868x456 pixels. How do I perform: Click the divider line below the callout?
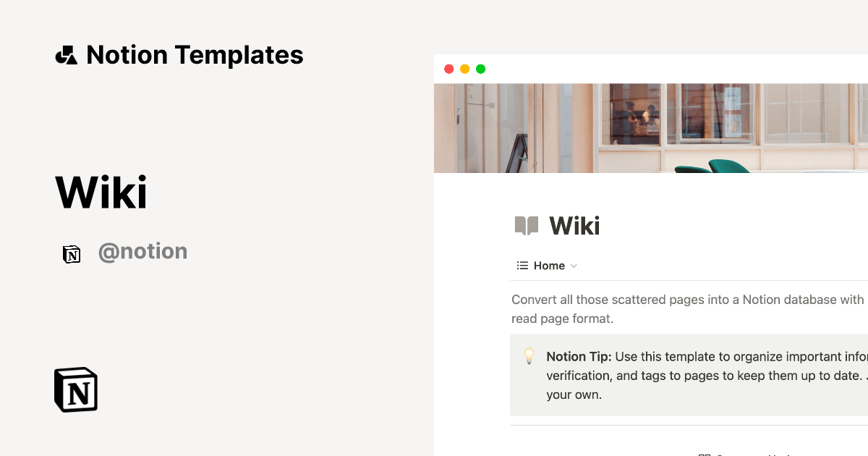point(687,426)
